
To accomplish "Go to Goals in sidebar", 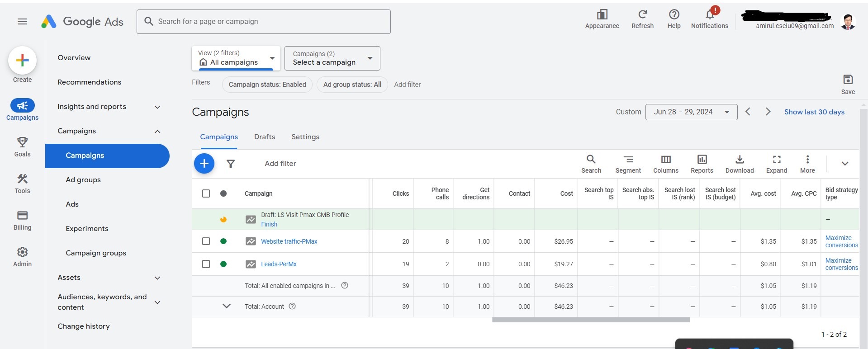I will pyautogui.click(x=22, y=147).
